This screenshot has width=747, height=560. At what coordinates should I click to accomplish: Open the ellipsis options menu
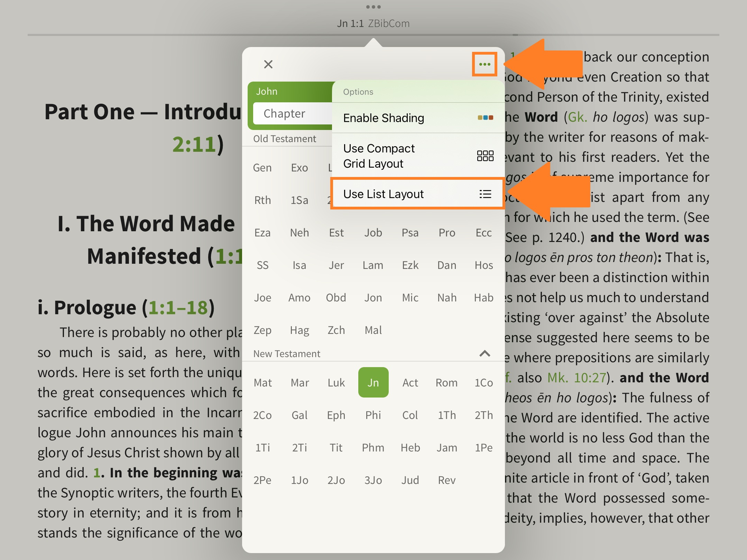486,64
